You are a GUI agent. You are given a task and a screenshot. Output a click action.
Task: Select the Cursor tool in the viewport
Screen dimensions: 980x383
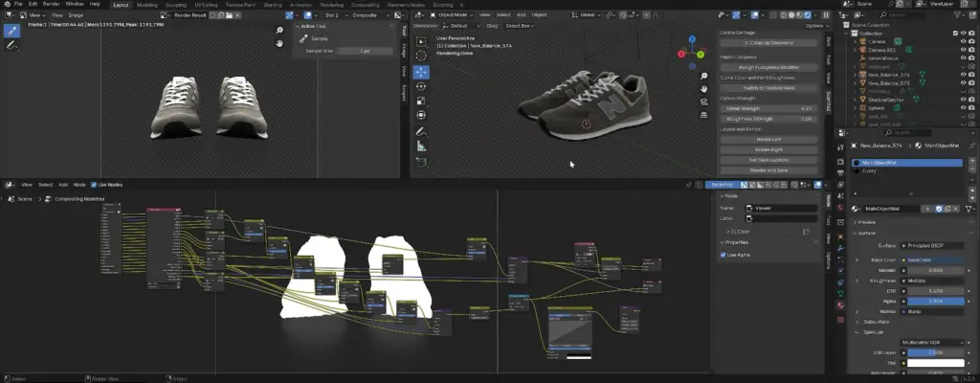tap(421, 56)
